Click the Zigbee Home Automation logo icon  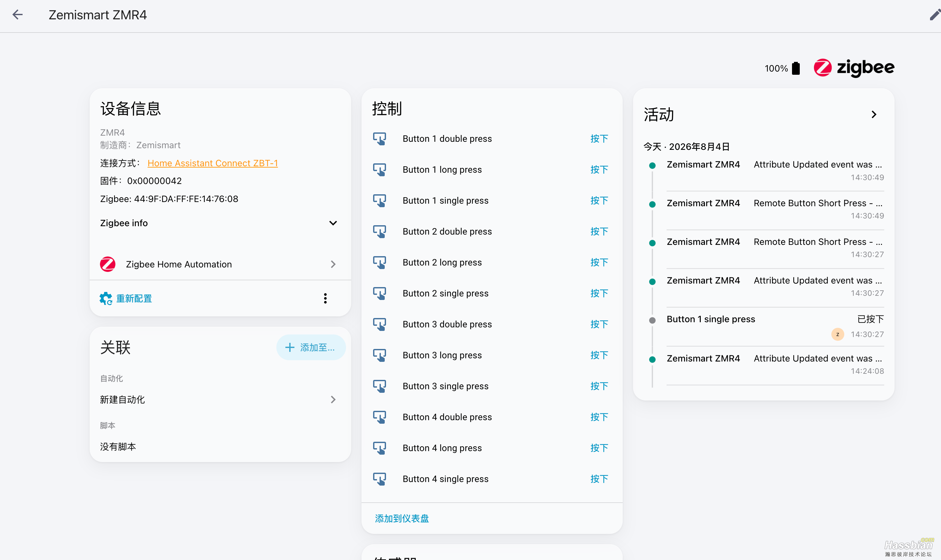[x=108, y=264]
